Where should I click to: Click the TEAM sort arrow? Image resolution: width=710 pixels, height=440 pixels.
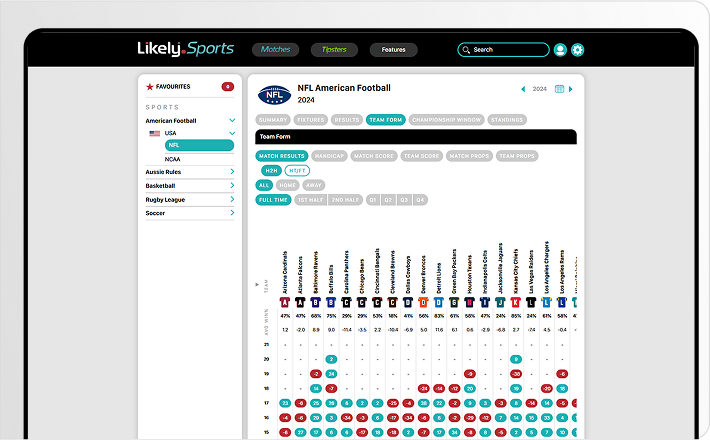(x=257, y=285)
